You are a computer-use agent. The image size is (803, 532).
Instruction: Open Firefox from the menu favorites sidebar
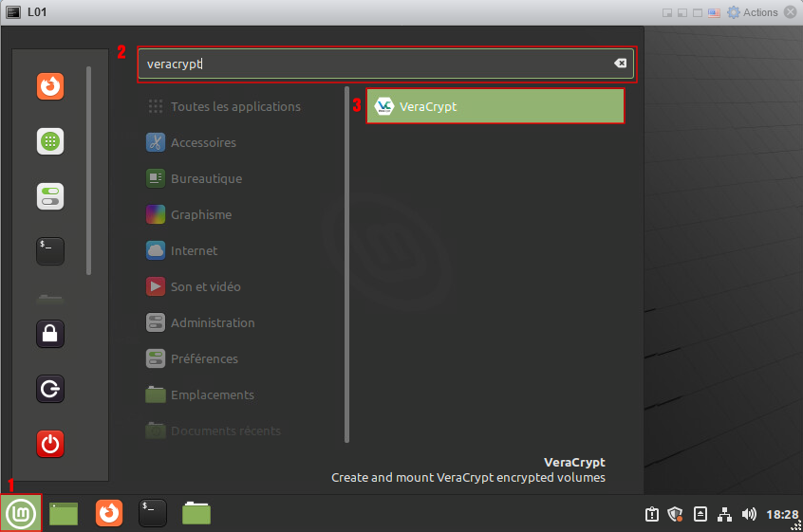[x=50, y=87]
